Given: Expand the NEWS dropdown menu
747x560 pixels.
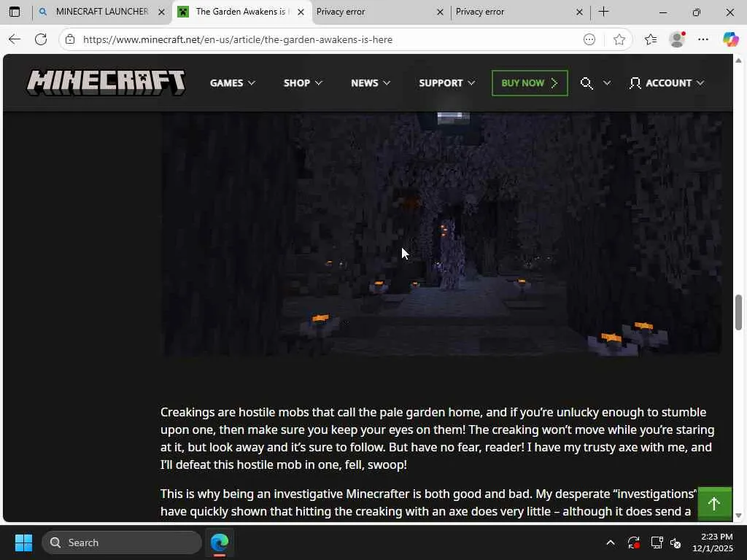Looking at the screenshot, I should (371, 83).
